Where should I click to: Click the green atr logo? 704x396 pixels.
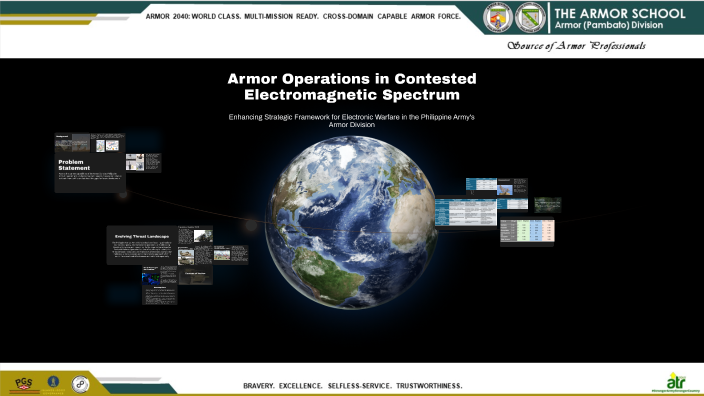[x=676, y=382]
